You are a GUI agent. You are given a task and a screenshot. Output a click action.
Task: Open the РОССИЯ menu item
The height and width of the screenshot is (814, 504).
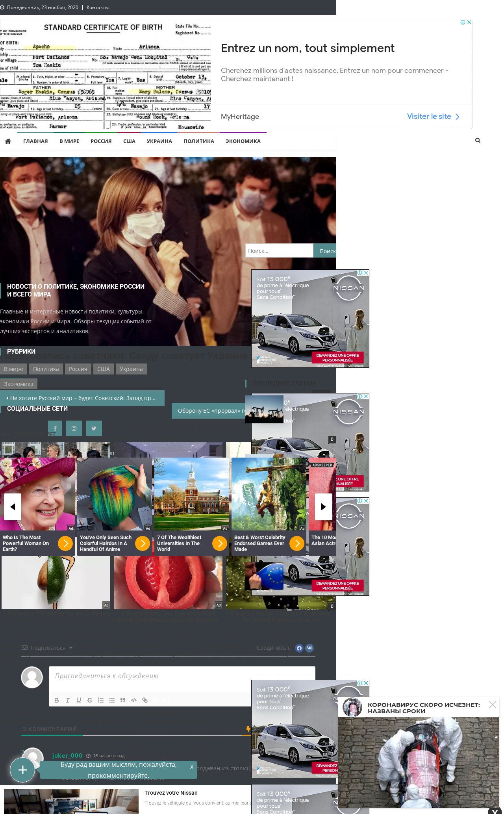click(101, 141)
